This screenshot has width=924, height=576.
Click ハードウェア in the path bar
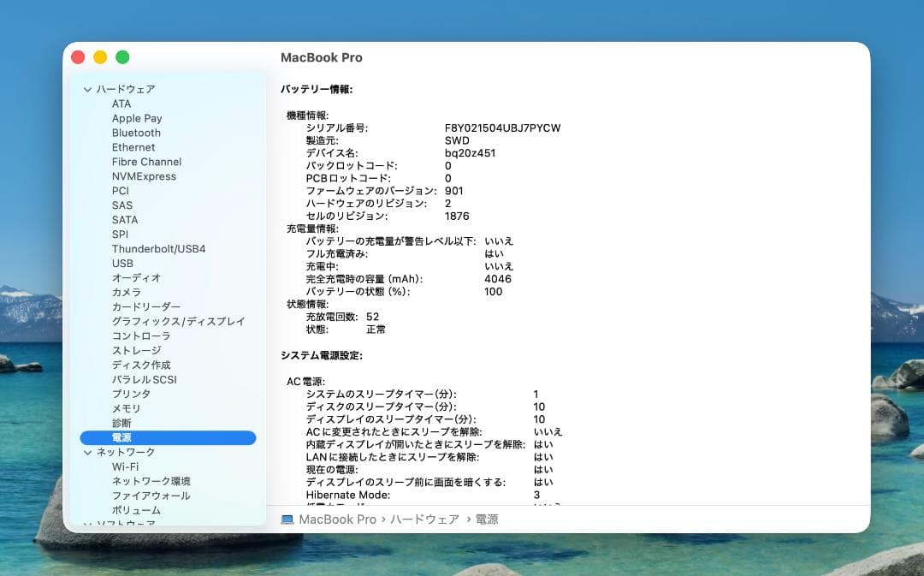coord(424,520)
